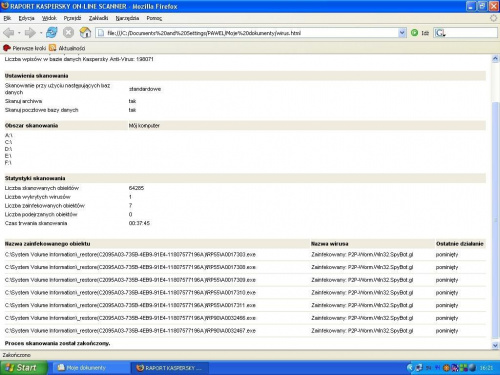Click the scan duration value 00:37:45
This screenshot has height=375, width=500.
139,223
